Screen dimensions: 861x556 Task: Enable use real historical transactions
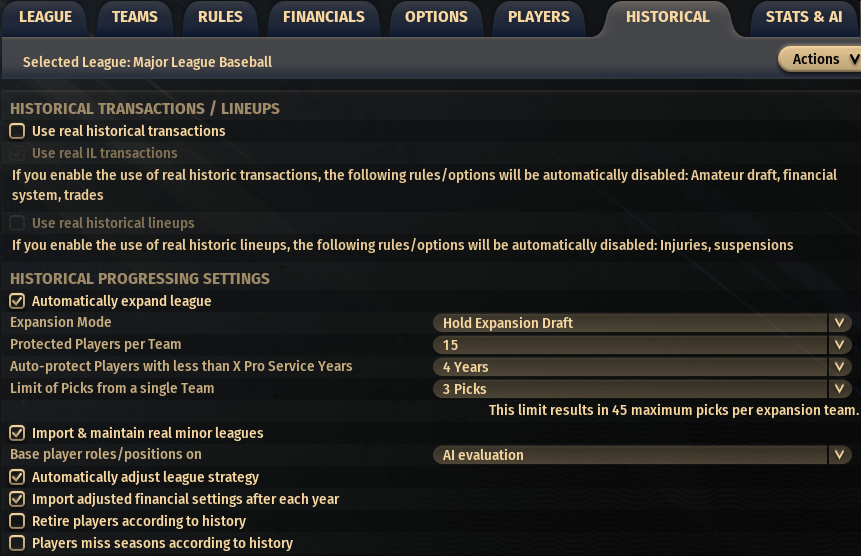17,131
